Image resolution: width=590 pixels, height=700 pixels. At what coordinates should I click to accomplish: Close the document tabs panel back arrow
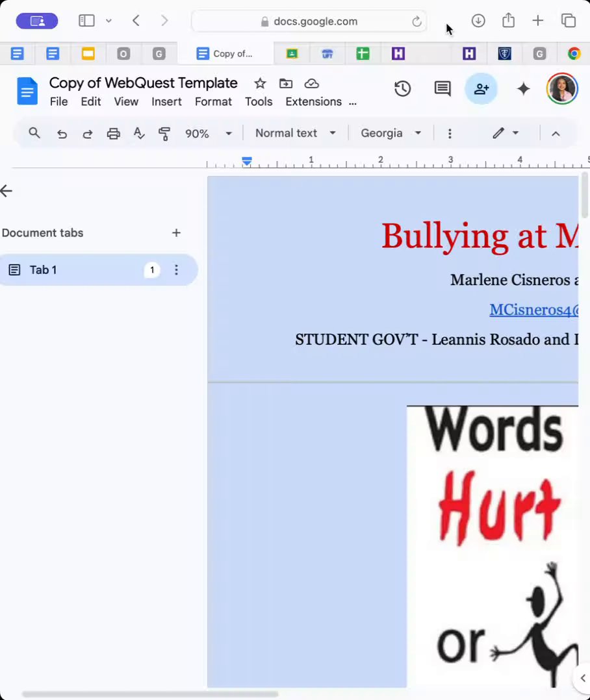6,191
